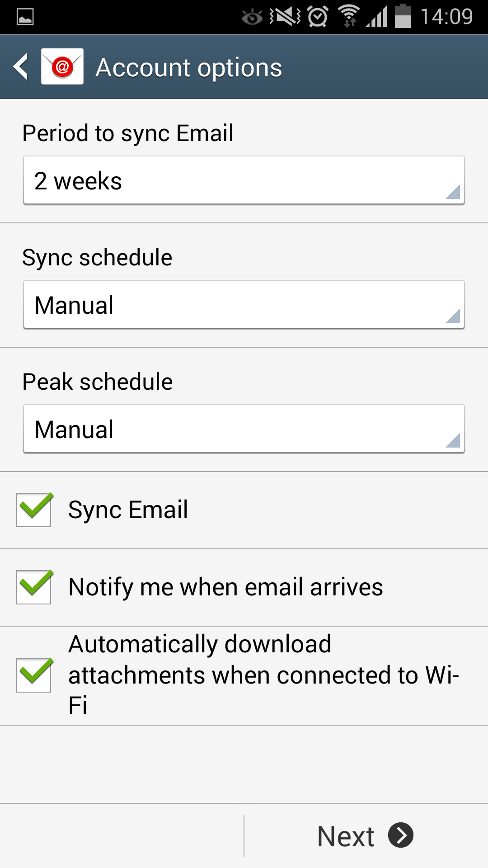
Task: Expand the Sync schedule dropdown
Action: point(244,305)
